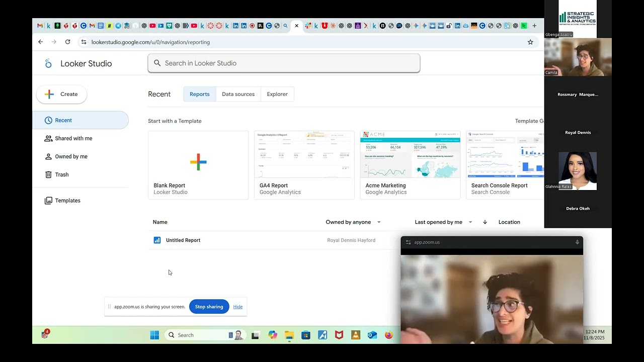Open Task View from the taskbar
The height and width of the screenshot is (362, 644).
click(255, 335)
